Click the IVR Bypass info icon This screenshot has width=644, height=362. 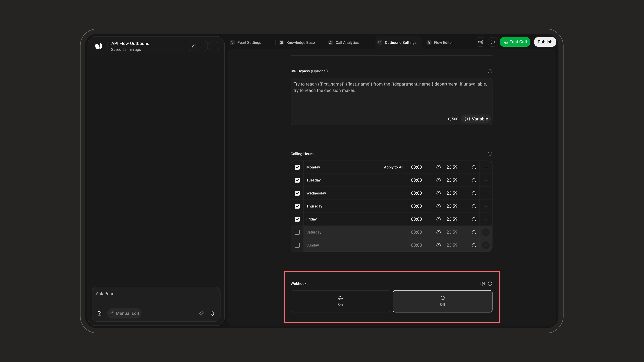490,71
